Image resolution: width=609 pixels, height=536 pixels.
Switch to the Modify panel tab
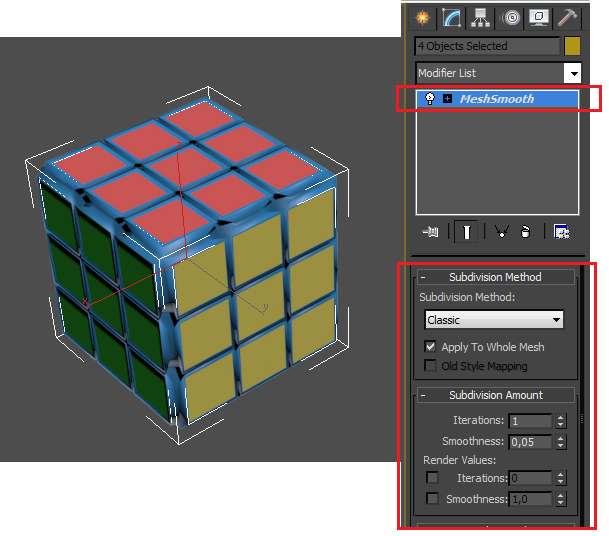(x=451, y=18)
